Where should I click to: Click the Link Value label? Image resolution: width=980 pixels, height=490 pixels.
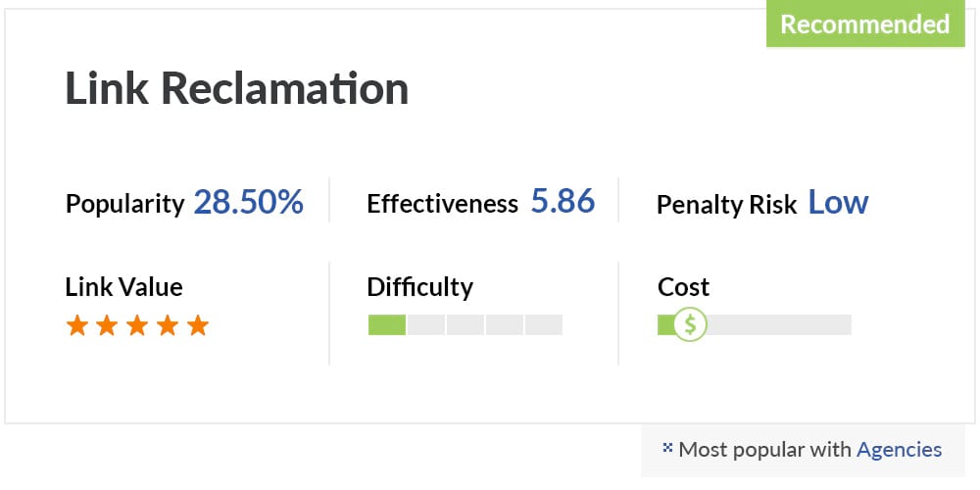point(123,287)
